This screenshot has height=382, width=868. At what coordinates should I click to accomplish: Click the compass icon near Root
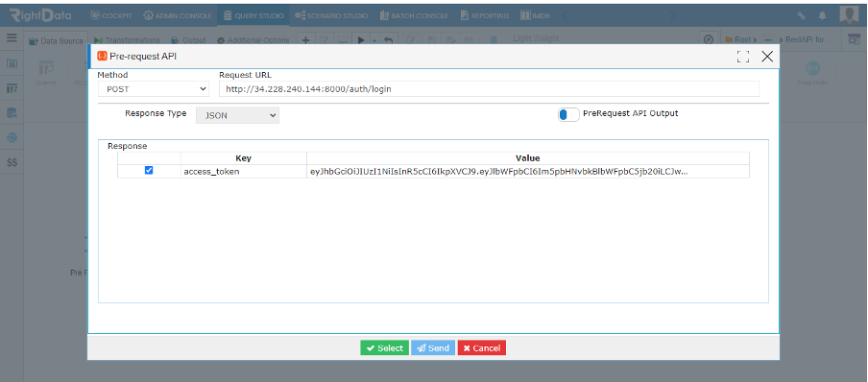(x=708, y=40)
